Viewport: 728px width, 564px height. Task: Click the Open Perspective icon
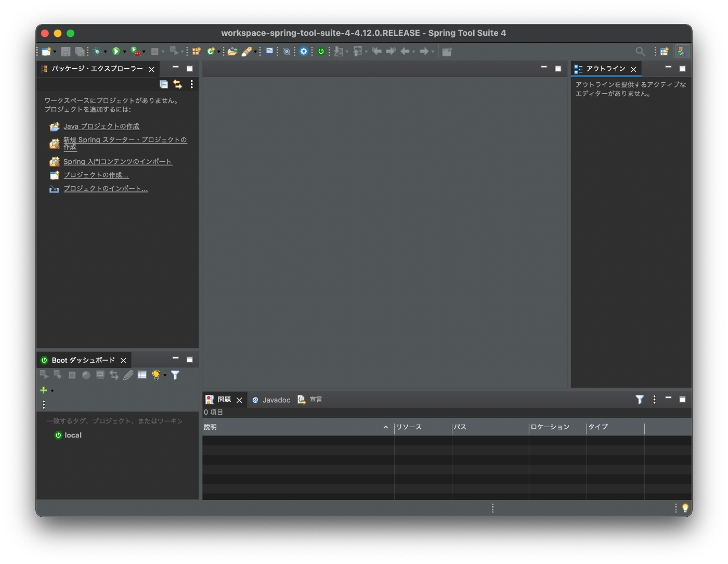coord(665,52)
